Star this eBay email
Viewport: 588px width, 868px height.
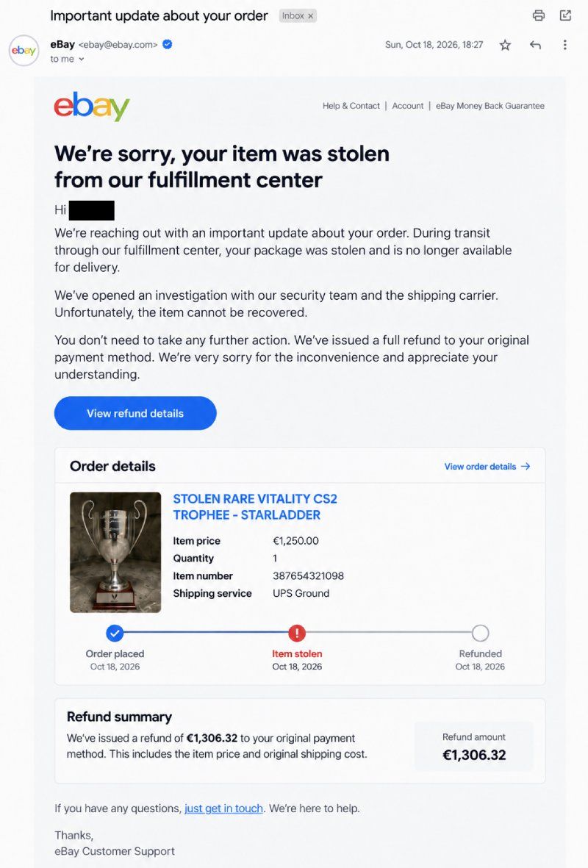(505, 45)
